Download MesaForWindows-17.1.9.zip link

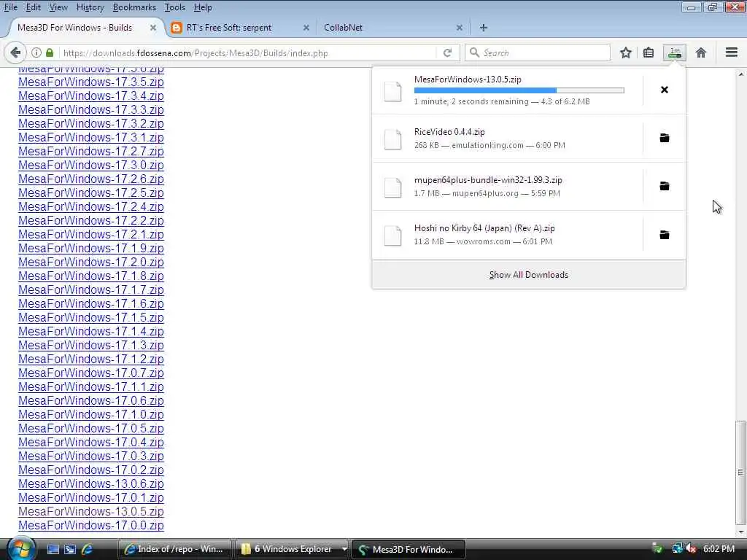pos(91,248)
